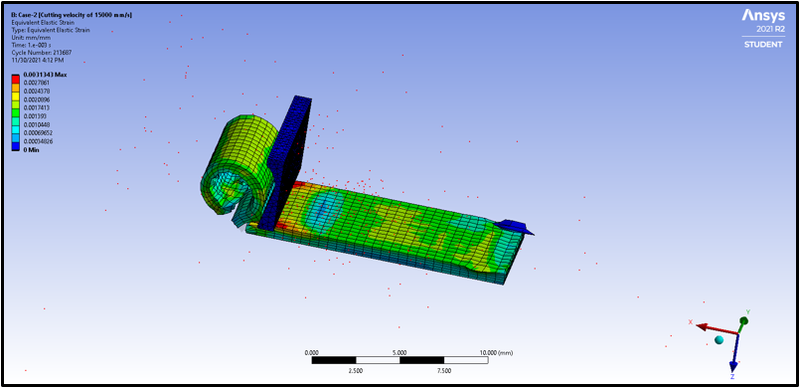Click the orange legend color band
Image resolution: width=800 pixels, height=388 pixels.
click(16, 87)
